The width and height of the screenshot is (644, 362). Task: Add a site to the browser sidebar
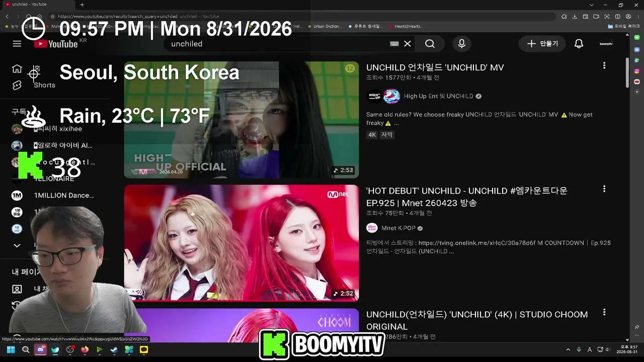pos(637,92)
